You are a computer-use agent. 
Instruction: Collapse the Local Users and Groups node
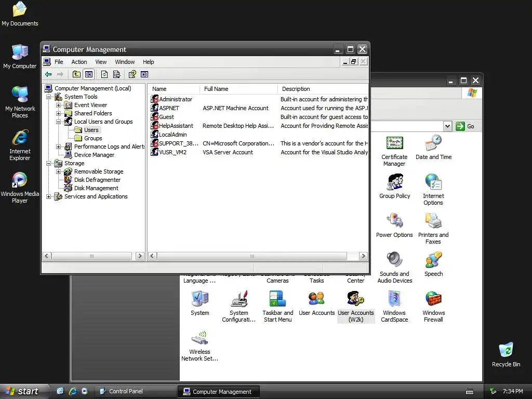tap(58, 122)
